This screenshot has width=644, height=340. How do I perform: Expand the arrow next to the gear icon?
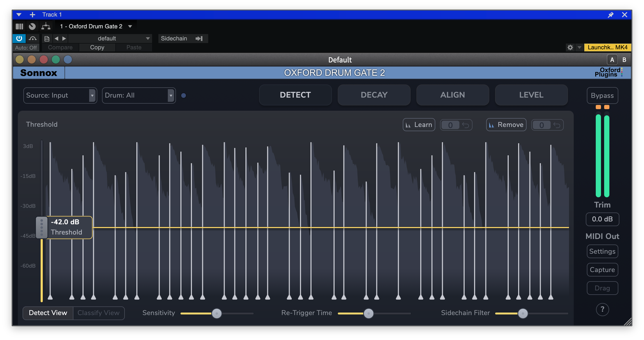point(579,47)
